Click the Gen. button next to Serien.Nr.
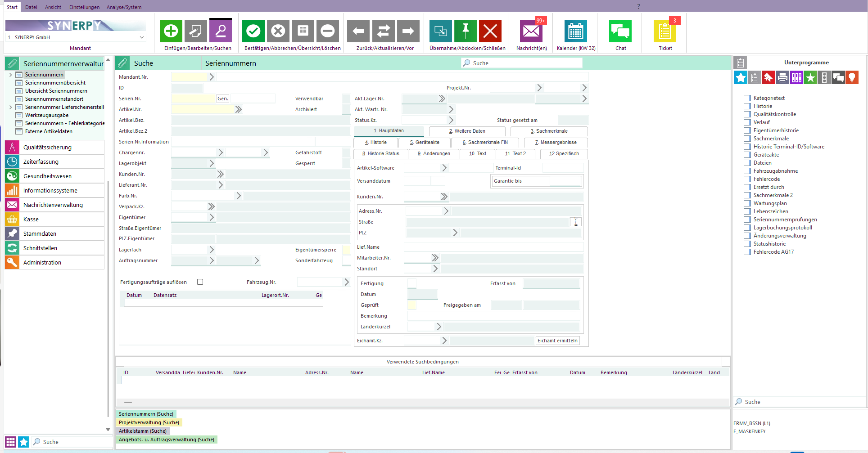 223,99
